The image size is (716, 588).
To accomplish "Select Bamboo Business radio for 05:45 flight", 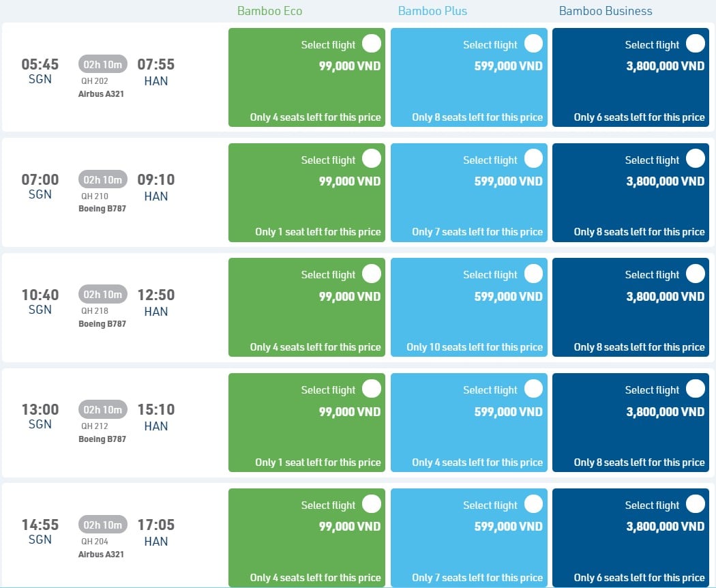I will click(x=695, y=44).
